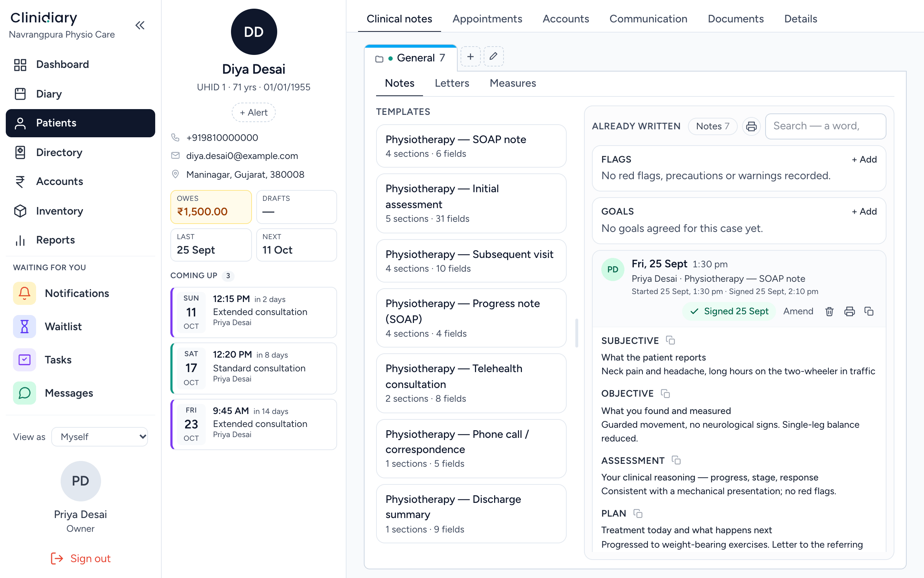The width and height of the screenshot is (924, 578).
Task: Copy the Assessment section text
Action: pyautogui.click(x=676, y=460)
